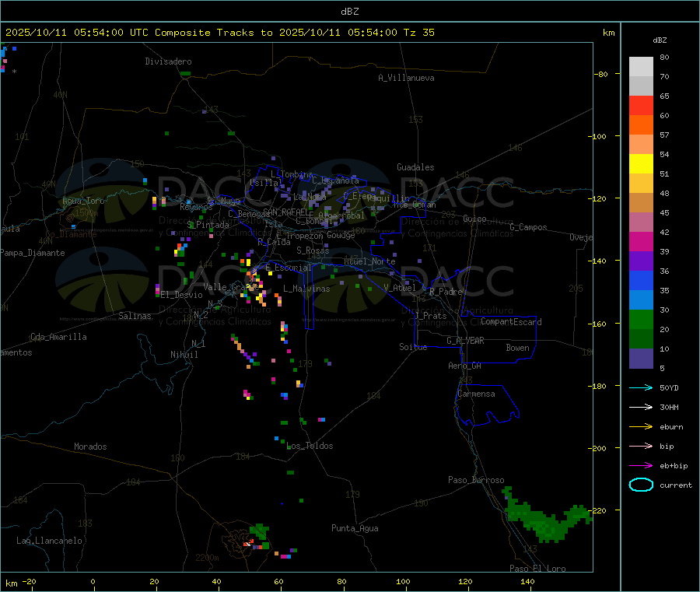Click the 'Paso_El_Loro' map label
Viewport: 700px width, 592px height.
coord(537,569)
